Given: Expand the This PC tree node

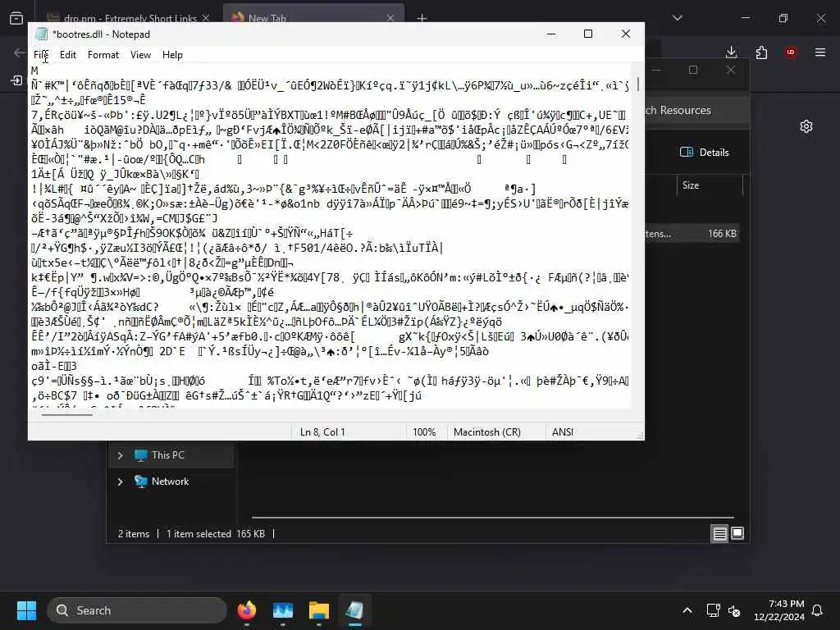Looking at the screenshot, I should tap(120, 455).
